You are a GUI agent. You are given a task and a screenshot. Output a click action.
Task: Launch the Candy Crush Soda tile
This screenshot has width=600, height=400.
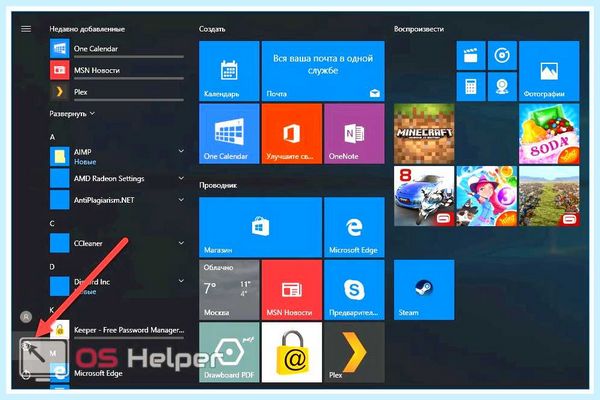pos(549,134)
